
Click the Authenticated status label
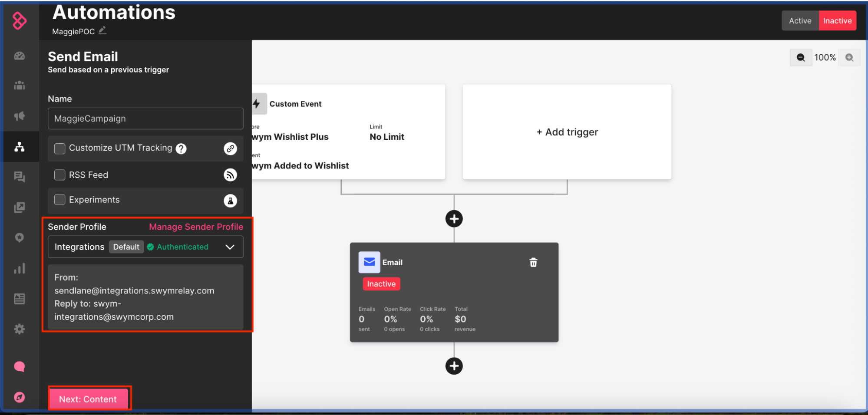[x=182, y=247]
